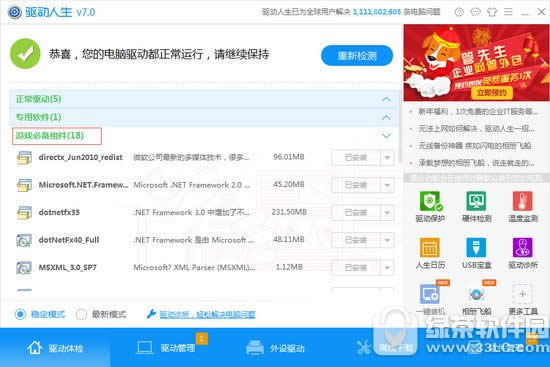Open the 温度监测 temperature monitor tool
The width and height of the screenshot is (550, 367).
pos(523,207)
